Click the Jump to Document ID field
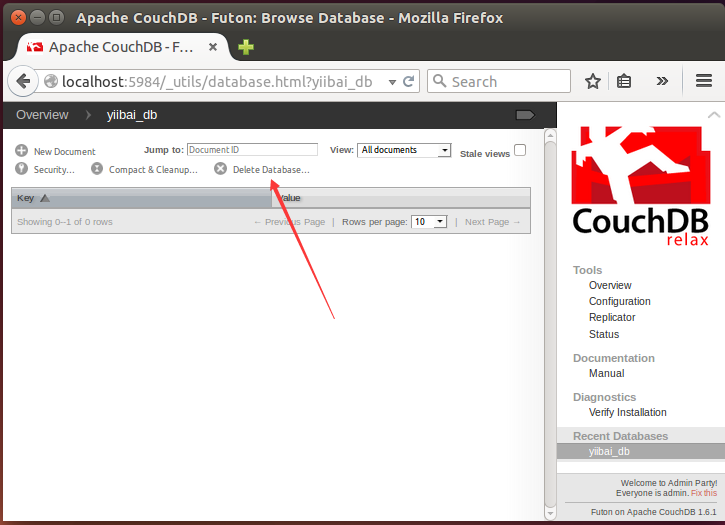Image resolution: width=725 pixels, height=525 pixels. tap(252, 150)
